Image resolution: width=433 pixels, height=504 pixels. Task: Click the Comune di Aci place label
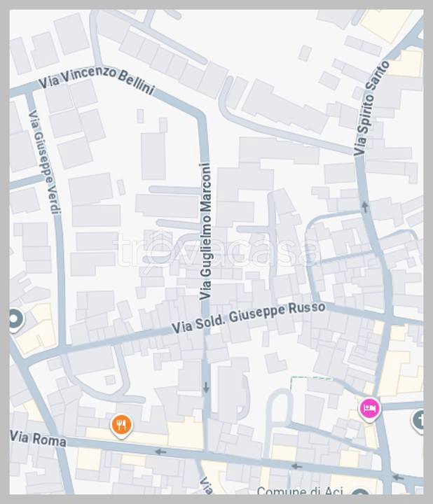[300, 491]
